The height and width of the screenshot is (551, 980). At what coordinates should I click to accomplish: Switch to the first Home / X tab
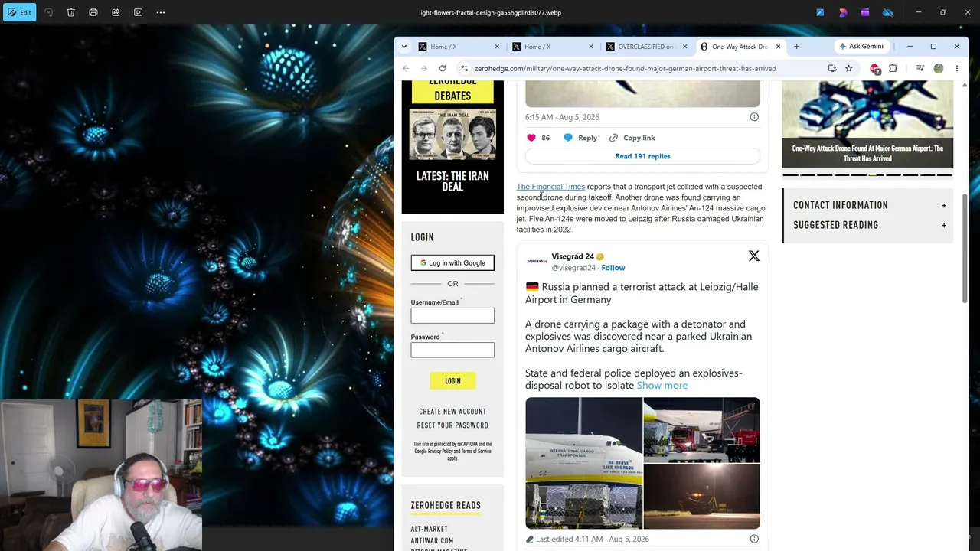pos(459,47)
